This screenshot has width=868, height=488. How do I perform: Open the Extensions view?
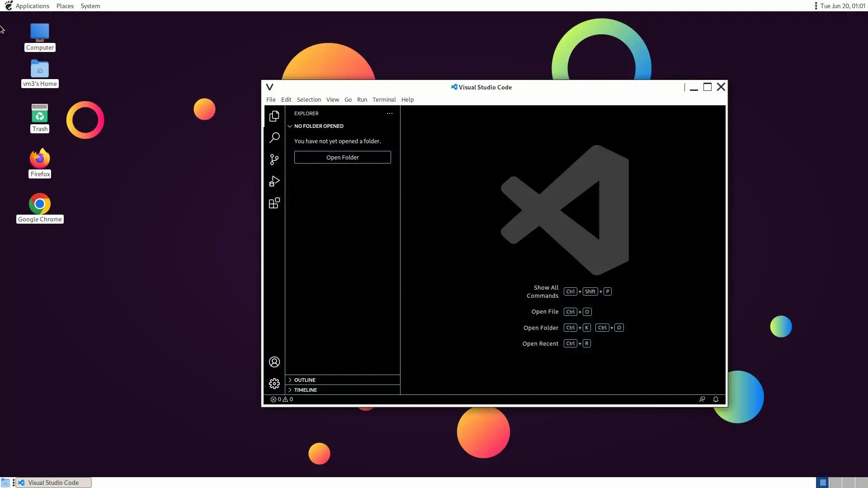tap(274, 203)
